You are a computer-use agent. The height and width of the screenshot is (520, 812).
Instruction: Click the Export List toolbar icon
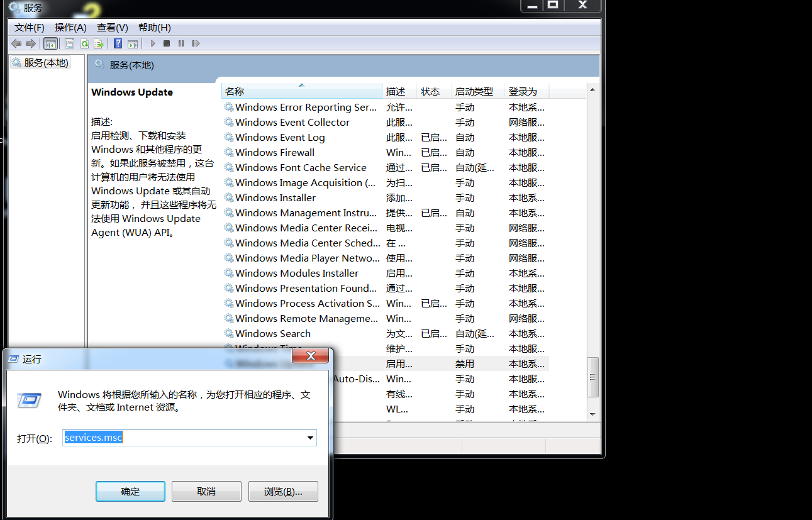99,43
